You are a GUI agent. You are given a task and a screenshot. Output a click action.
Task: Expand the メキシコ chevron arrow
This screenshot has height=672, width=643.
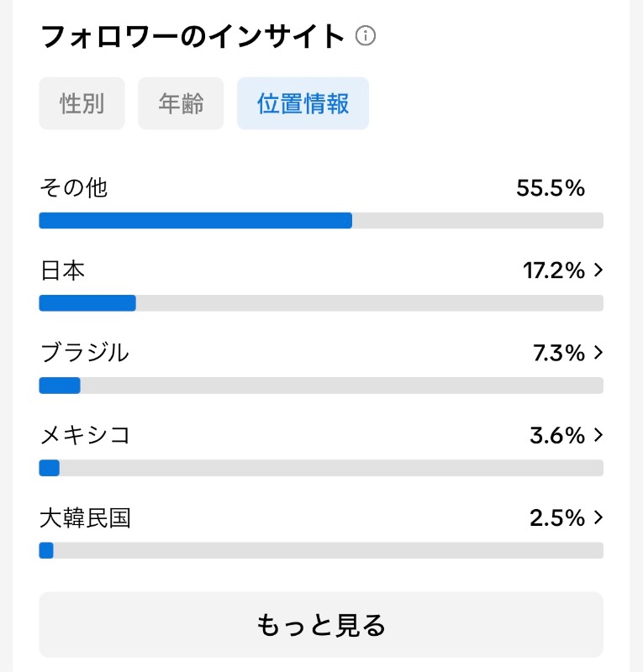coord(598,435)
